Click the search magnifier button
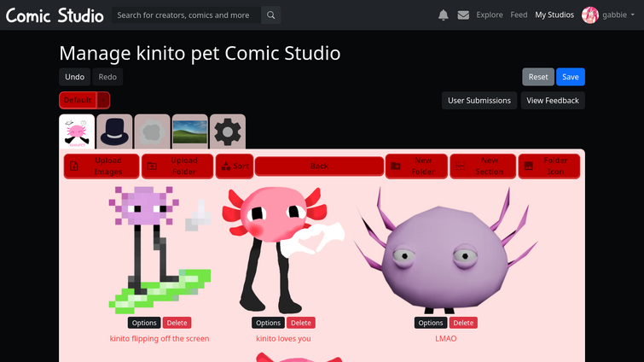Viewport: 644px width, 362px height. coord(270,15)
